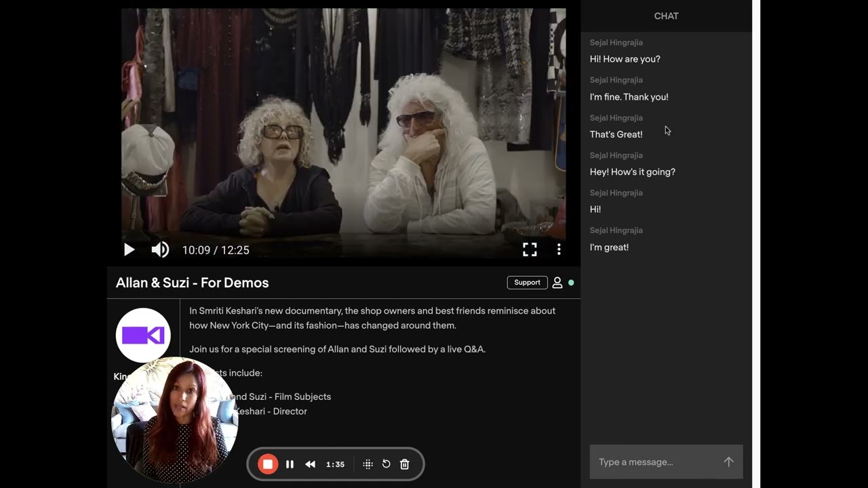Viewport: 868px width, 488px height.
Task: Click the Support button
Action: click(527, 283)
